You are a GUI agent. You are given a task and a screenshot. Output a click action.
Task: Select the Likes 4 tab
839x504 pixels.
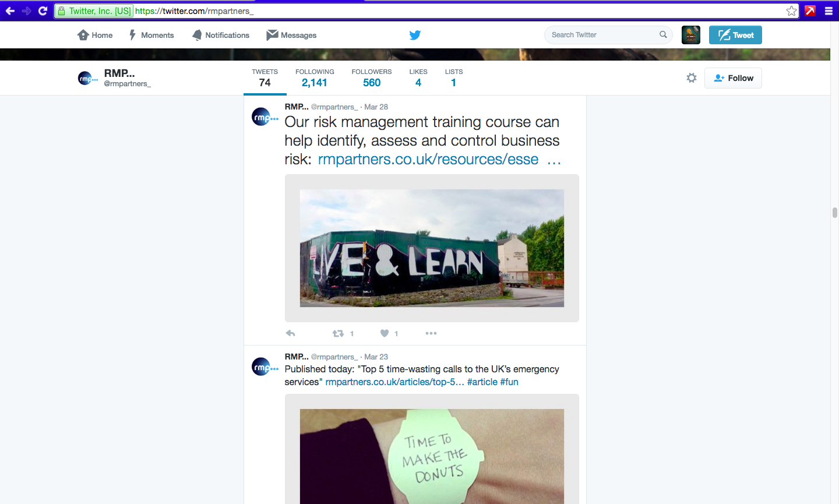(418, 77)
